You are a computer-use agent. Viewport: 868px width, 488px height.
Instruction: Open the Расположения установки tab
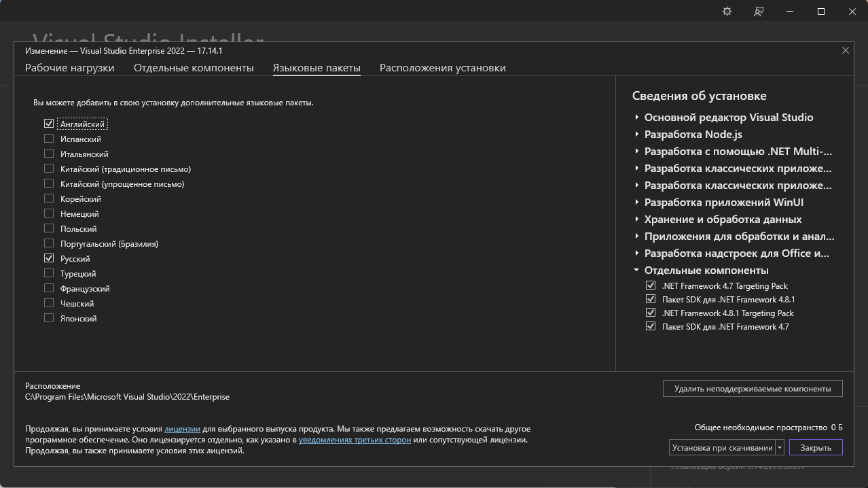point(442,68)
